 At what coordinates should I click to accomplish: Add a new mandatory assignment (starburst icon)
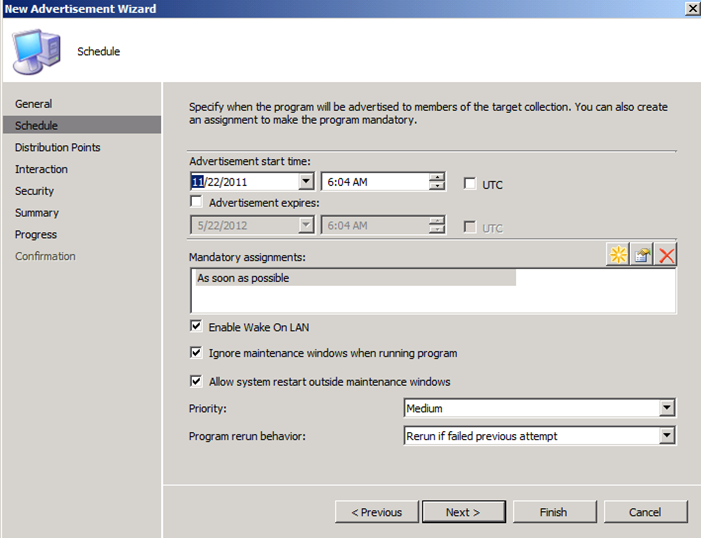618,254
